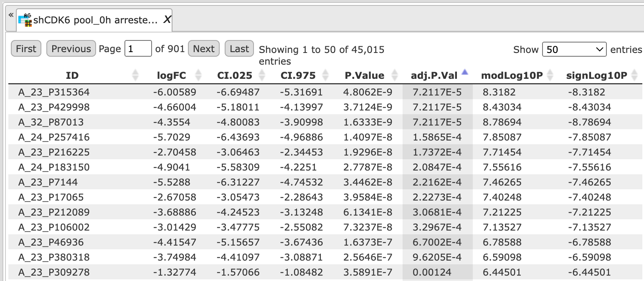The height and width of the screenshot is (281, 644).
Task: Click logFC value -1.32774
Action: pyautogui.click(x=174, y=272)
